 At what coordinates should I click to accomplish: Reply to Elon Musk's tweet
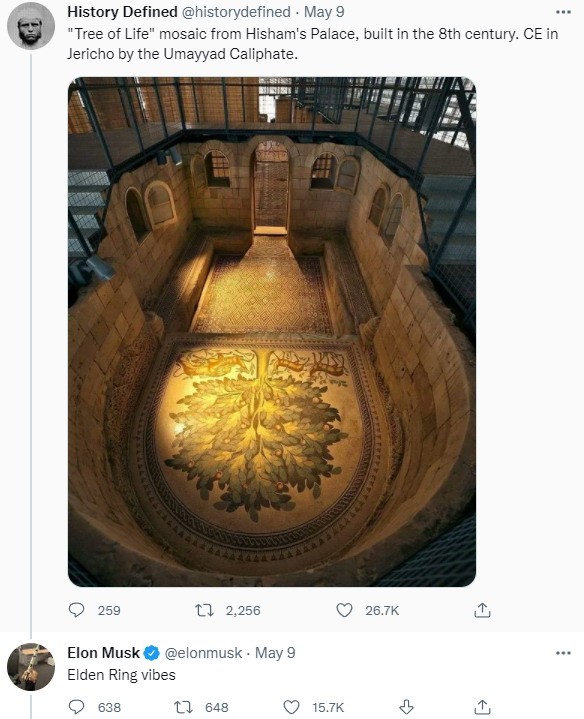coord(76,707)
